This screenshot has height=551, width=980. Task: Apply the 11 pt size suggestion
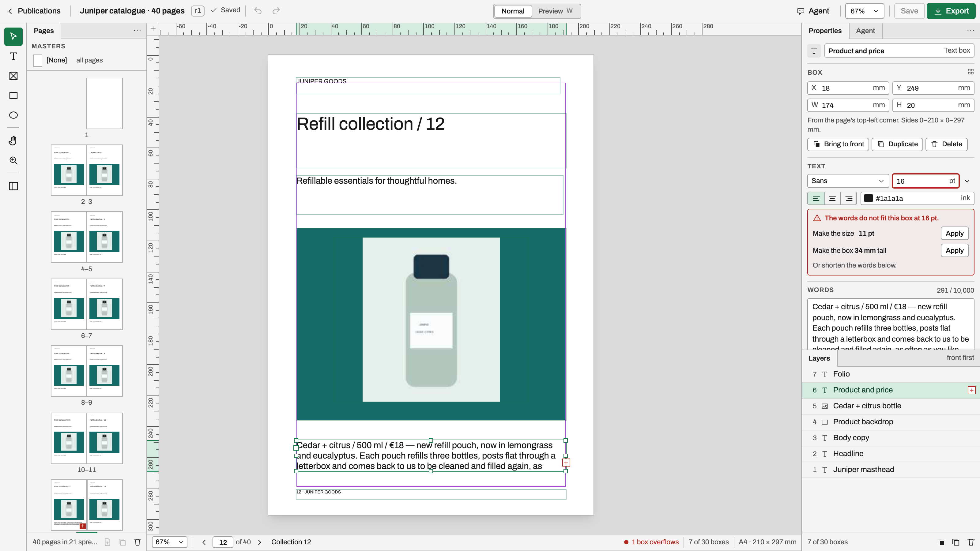click(955, 234)
